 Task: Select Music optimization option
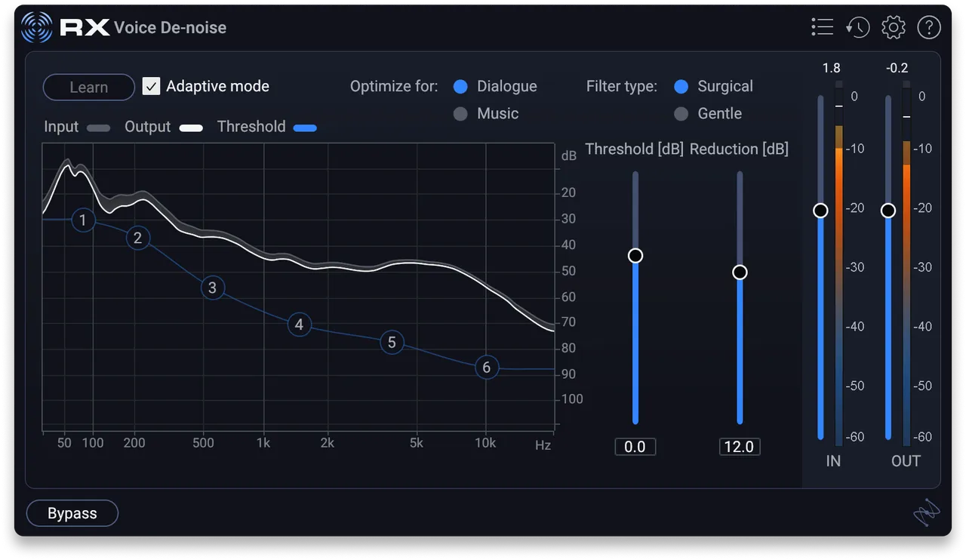pos(460,114)
